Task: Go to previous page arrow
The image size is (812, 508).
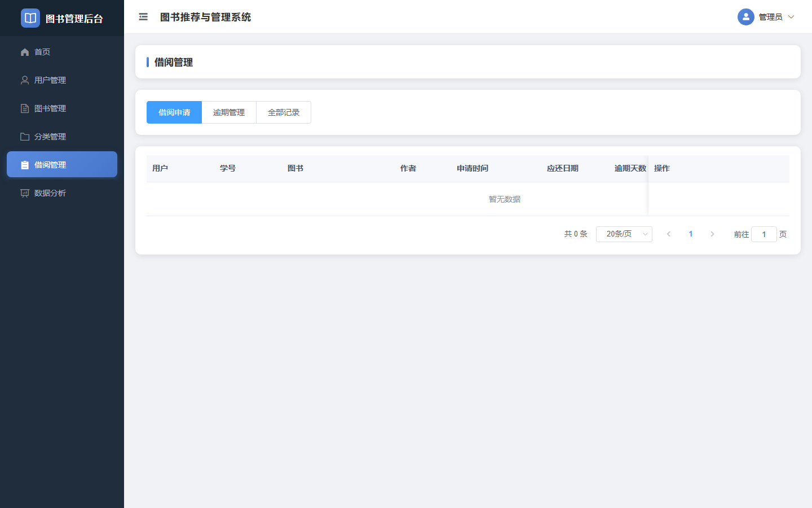Action: tap(669, 234)
